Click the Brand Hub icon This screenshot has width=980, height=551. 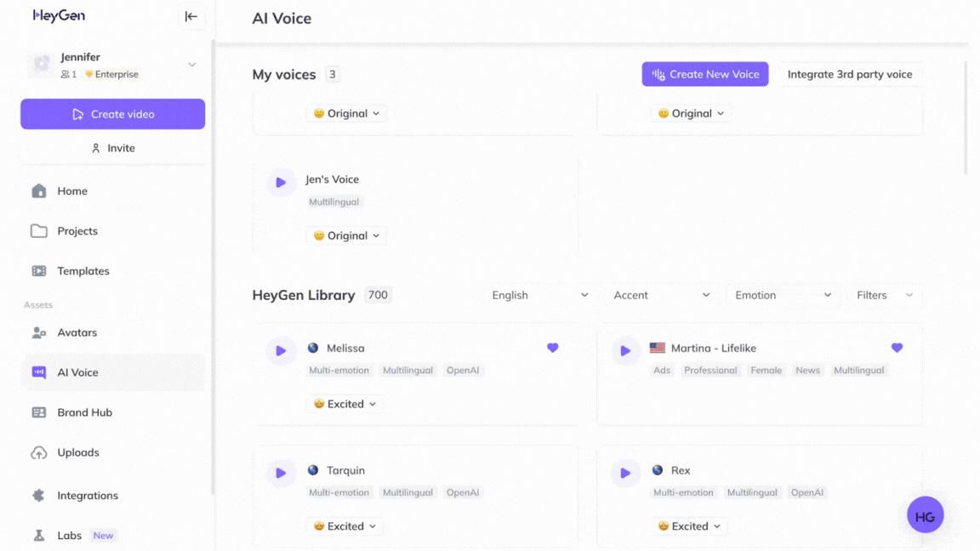click(x=39, y=412)
